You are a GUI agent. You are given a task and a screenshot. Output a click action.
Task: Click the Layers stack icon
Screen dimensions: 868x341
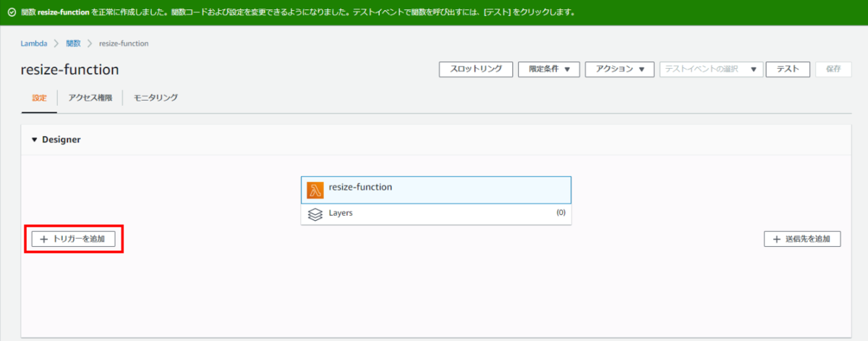point(315,214)
